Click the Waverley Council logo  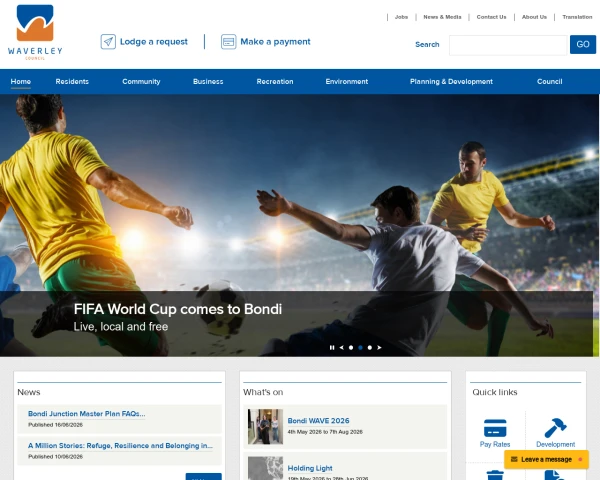point(35,32)
